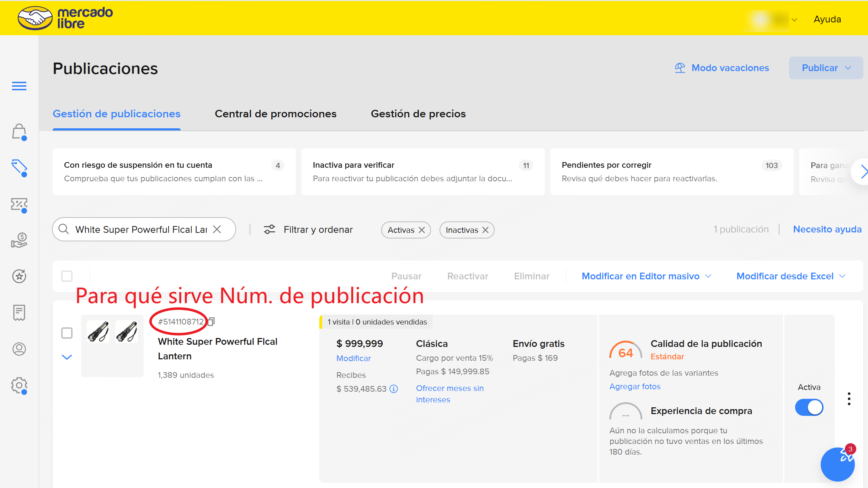The width and height of the screenshot is (868, 488).
Task: Toggle the Activa switch for the listing
Action: [x=809, y=407]
